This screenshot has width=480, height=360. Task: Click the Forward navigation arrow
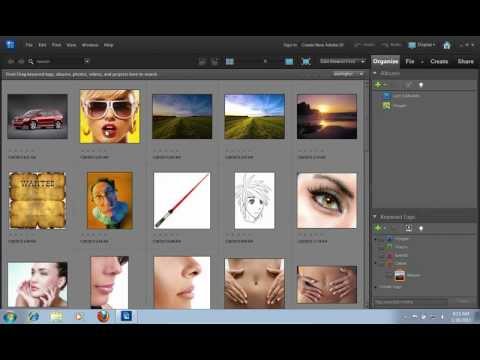tap(21, 61)
